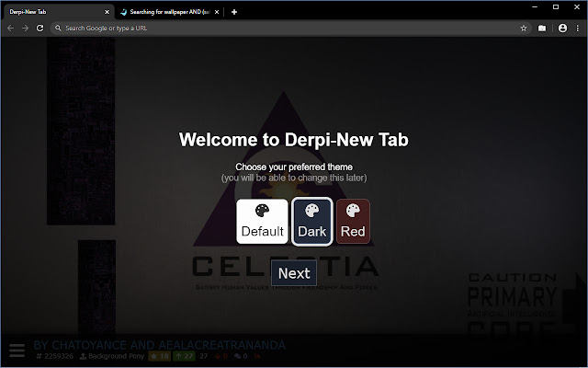Open the hamburger menu at bottom left
This screenshot has height=368, width=588.
point(17,351)
